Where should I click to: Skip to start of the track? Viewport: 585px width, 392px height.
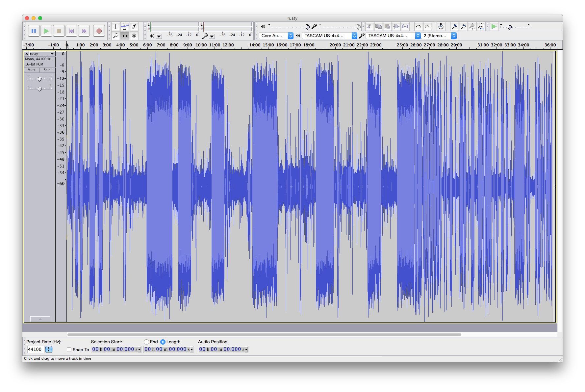tap(71, 31)
